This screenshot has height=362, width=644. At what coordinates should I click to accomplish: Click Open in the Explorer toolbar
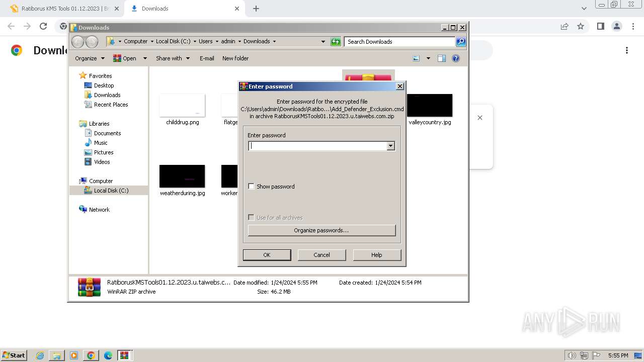coord(125,58)
